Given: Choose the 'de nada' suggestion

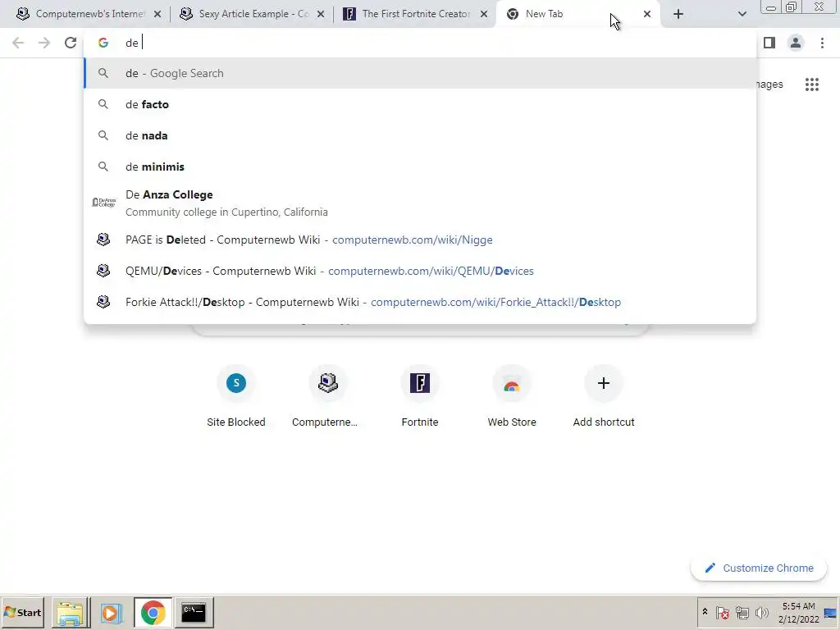Looking at the screenshot, I should (x=420, y=135).
